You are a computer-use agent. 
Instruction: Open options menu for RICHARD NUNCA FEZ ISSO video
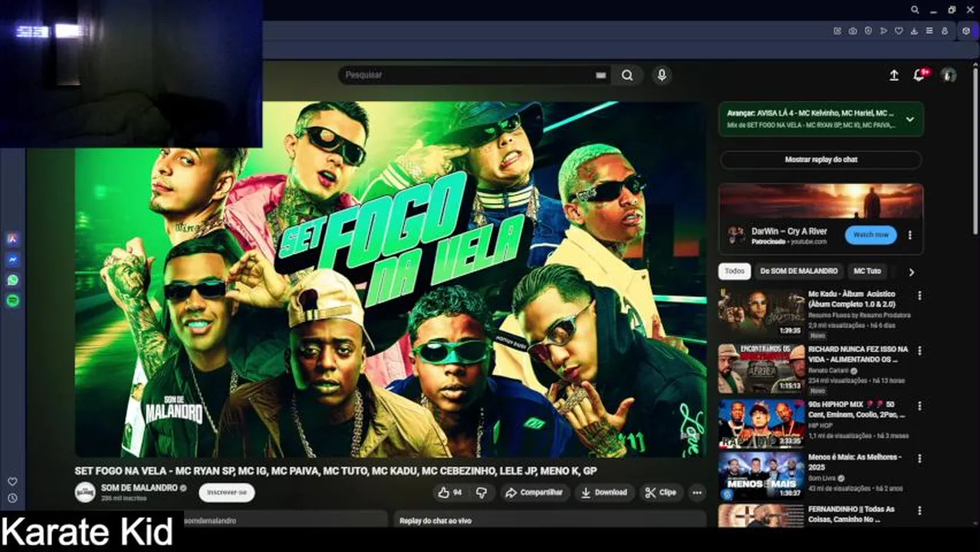point(919,350)
